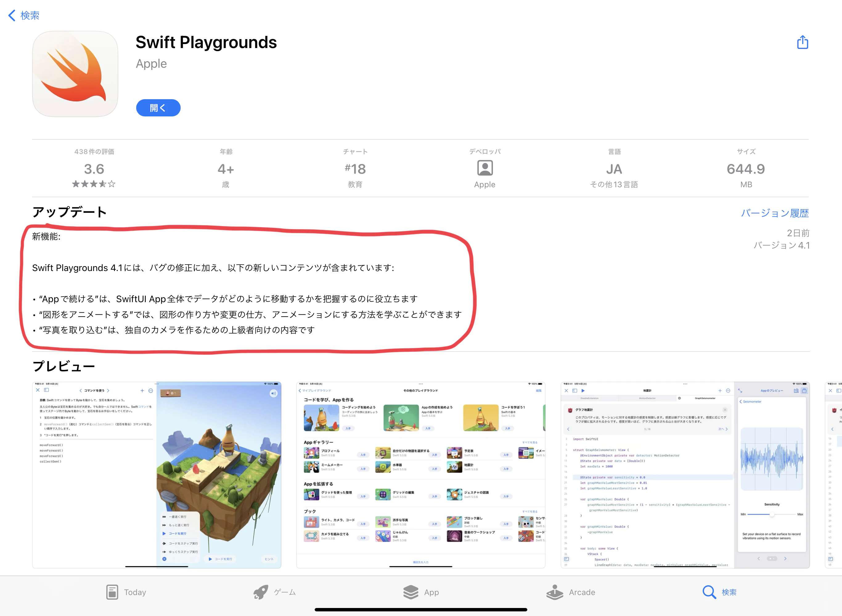Tap the 438件の評価 label
842x616 pixels.
[94, 152]
